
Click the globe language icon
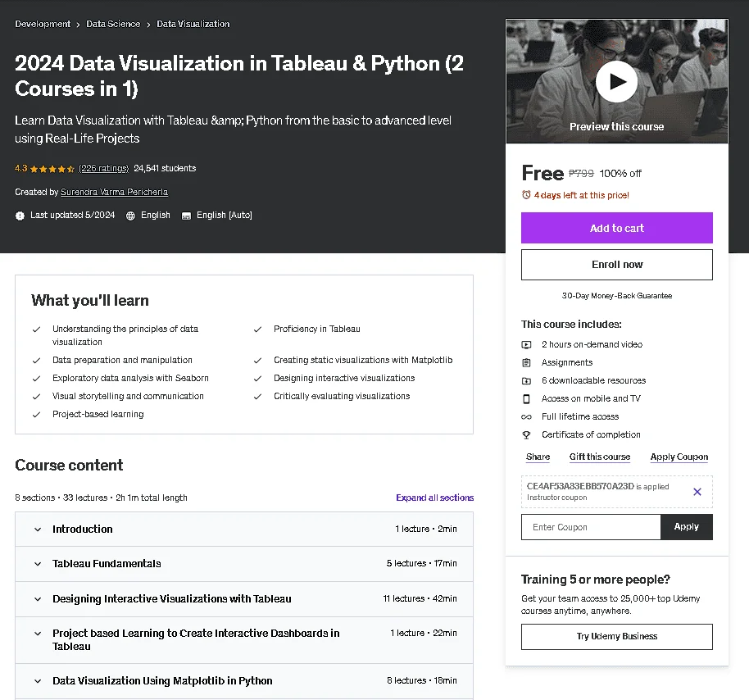point(130,216)
